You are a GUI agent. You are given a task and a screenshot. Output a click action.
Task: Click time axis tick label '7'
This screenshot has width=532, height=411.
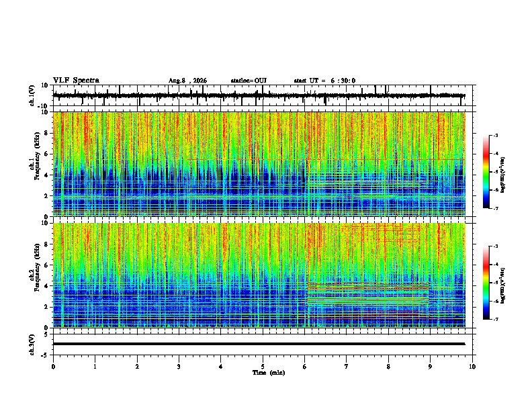[347, 367]
